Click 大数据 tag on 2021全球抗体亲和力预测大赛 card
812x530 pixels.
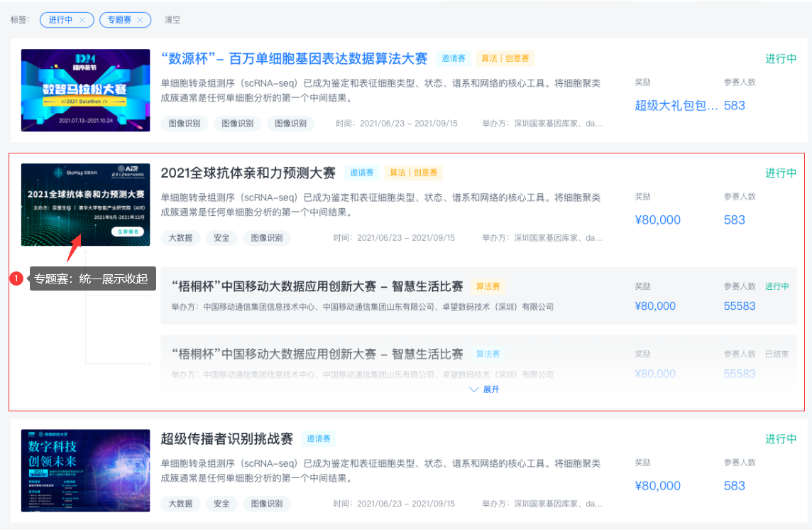180,238
